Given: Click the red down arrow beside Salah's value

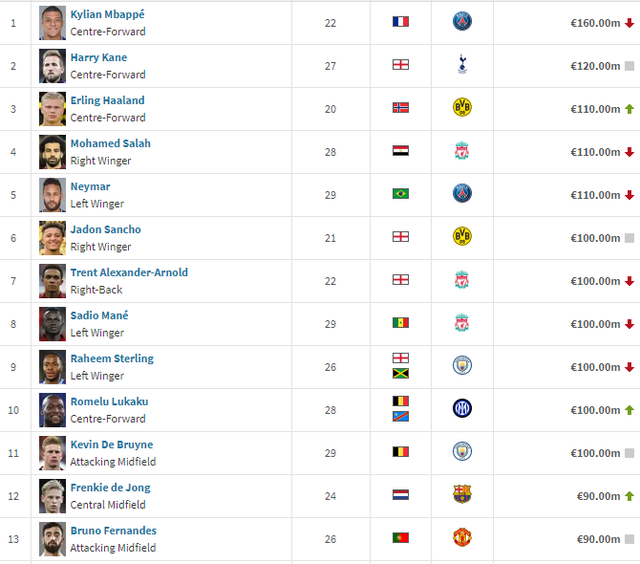Looking at the screenshot, I should (629, 152).
